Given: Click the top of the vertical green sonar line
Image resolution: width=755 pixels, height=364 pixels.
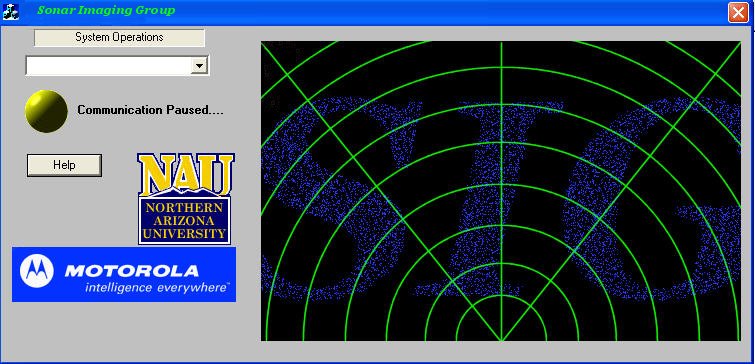Looking at the screenshot, I should [501, 45].
